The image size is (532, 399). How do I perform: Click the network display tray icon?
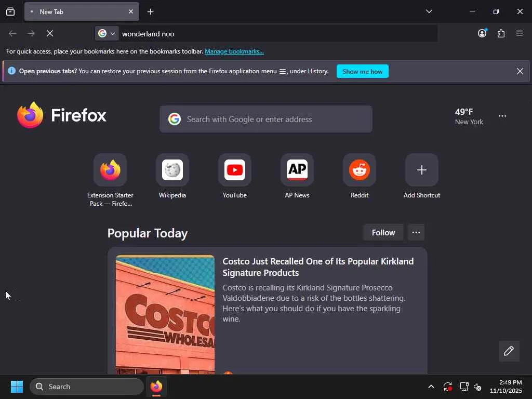(x=464, y=387)
